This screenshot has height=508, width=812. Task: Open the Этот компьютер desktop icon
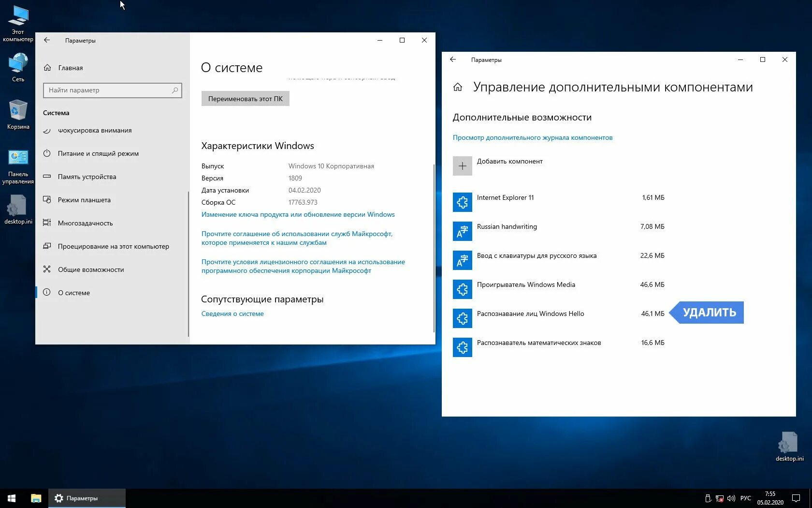(x=18, y=24)
